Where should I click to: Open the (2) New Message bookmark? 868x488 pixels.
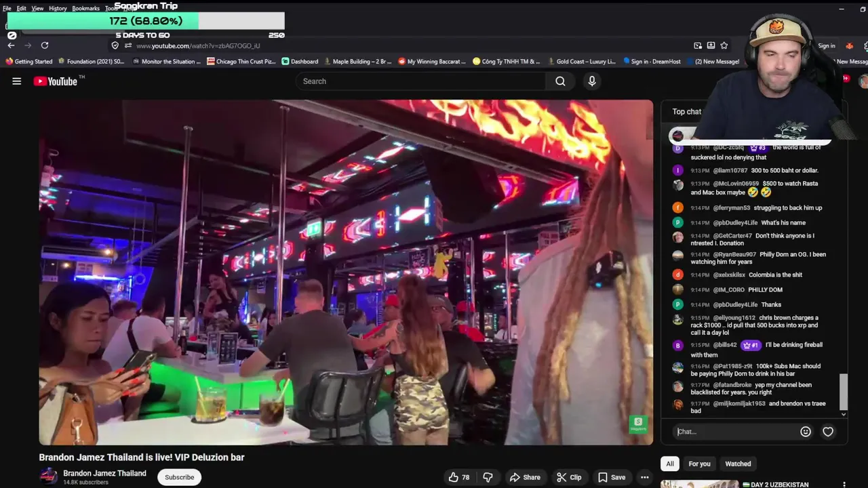coord(713,62)
